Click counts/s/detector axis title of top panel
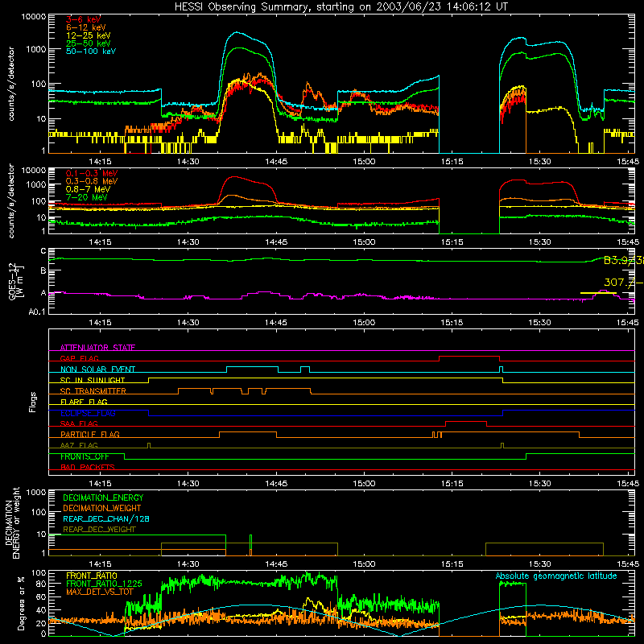The height and width of the screenshot is (644, 644). click(x=11, y=84)
